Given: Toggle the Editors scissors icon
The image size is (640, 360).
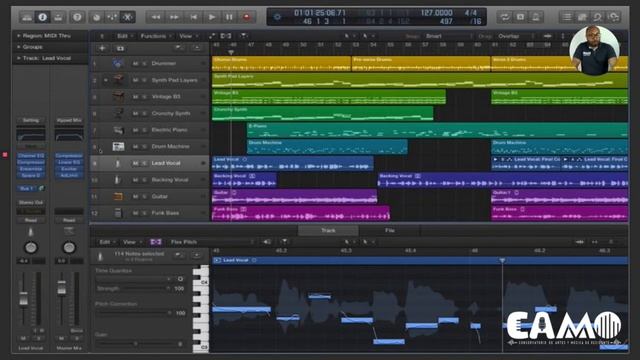Looking at the screenshot, I should click(x=127, y=17).
